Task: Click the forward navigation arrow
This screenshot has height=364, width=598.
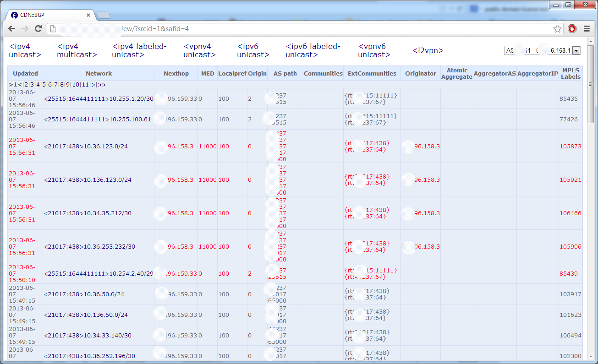Action: [25, 28]
